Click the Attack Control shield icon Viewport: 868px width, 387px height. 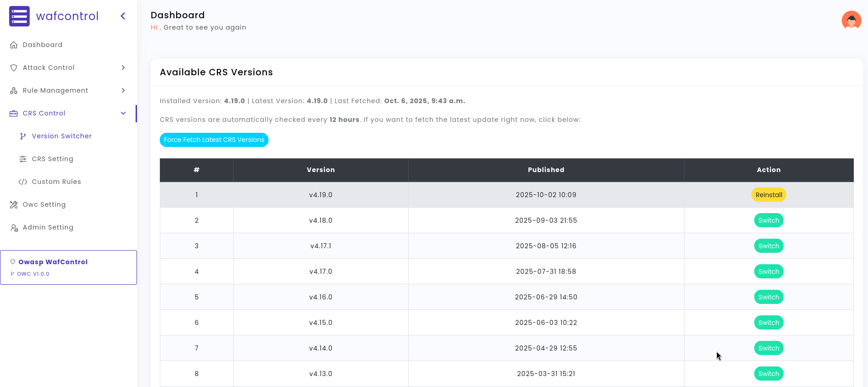click(14, 68)
